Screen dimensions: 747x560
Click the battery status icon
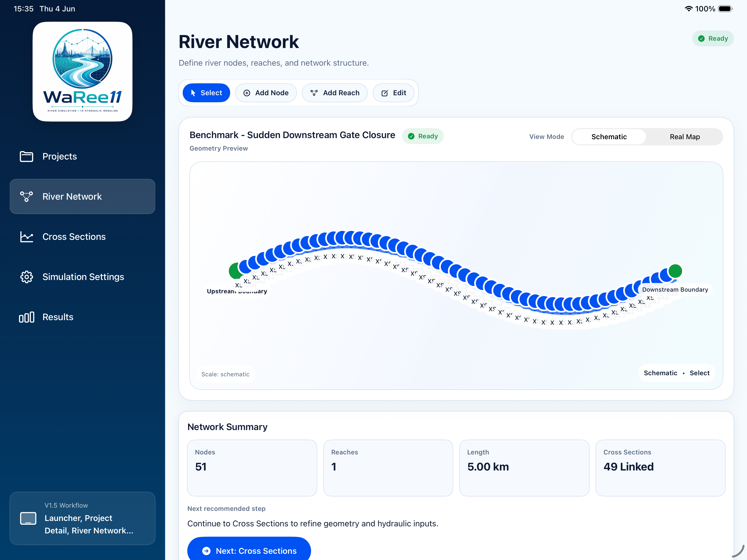coord(725,8)
